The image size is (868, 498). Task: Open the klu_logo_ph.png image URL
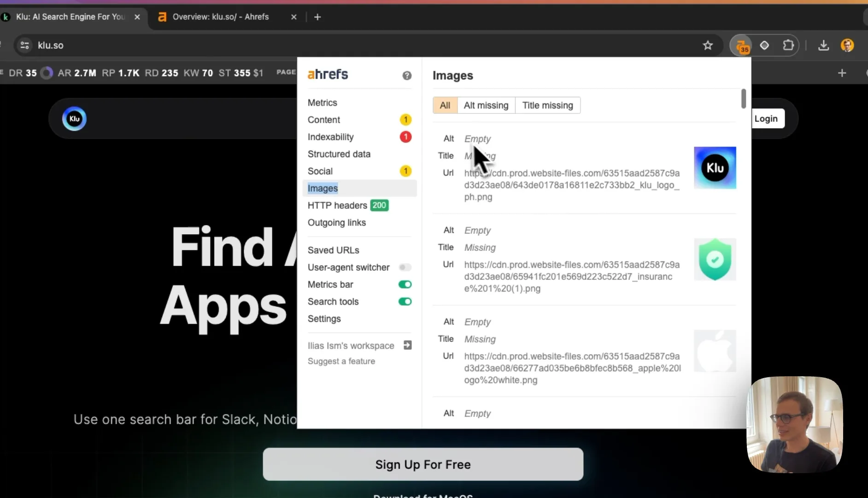click(572, 185)
